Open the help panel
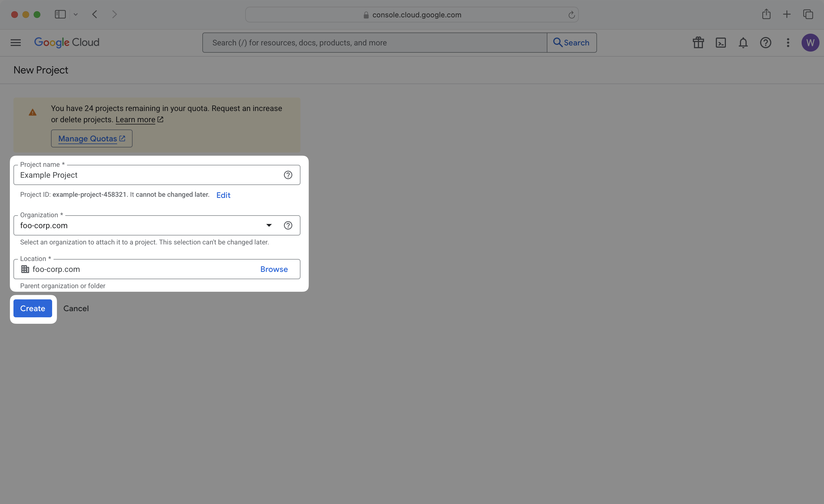The image size is (824, 504). tap(765, 43)
